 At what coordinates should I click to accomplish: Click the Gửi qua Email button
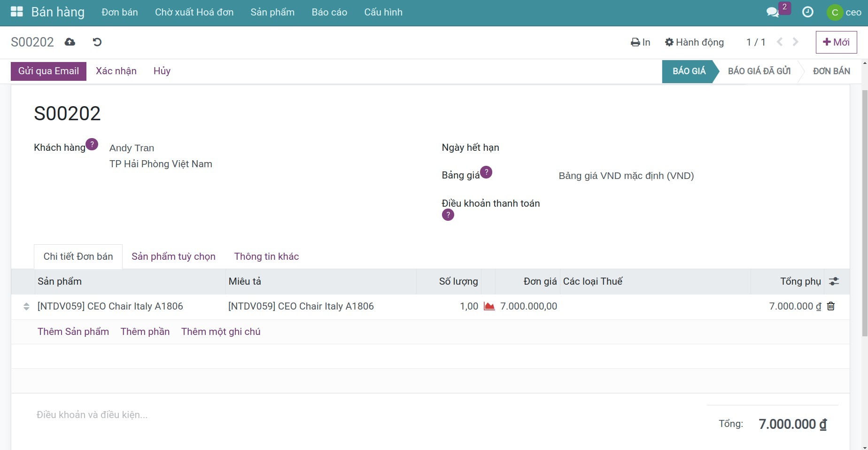pos(48,71)
